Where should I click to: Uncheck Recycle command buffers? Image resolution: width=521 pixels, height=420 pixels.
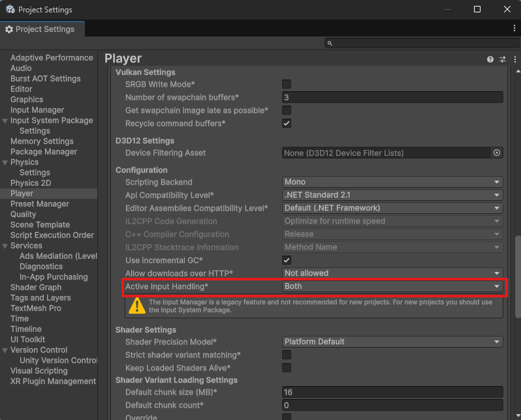pos(287,123)
